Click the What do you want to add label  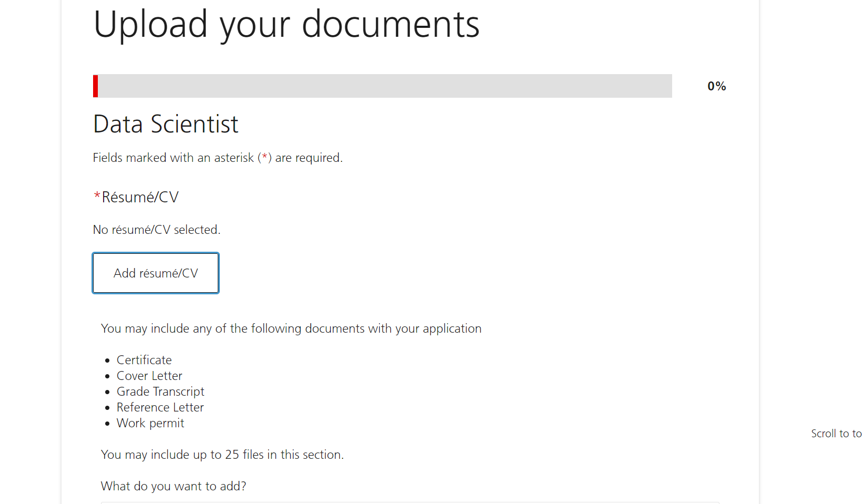(x=174, y=486)
